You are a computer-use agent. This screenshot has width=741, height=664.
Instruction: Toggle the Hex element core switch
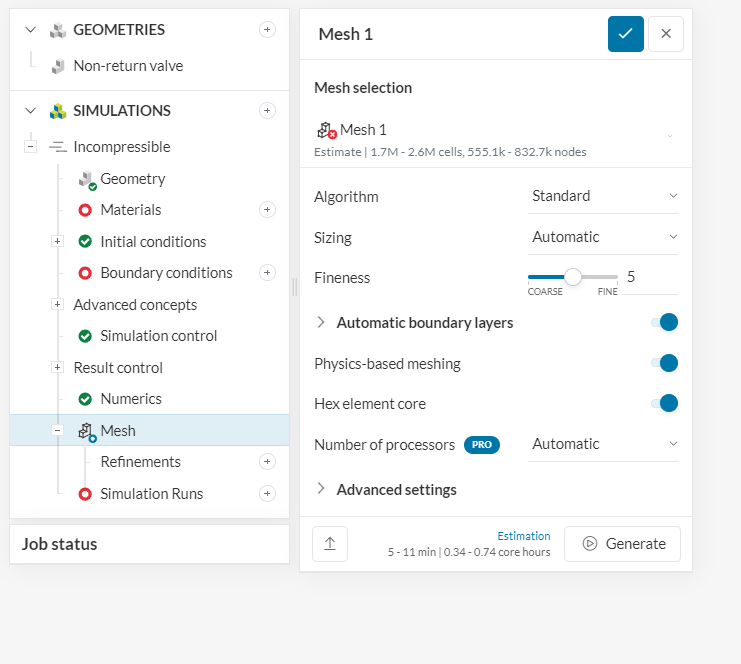tap(665, 403)
